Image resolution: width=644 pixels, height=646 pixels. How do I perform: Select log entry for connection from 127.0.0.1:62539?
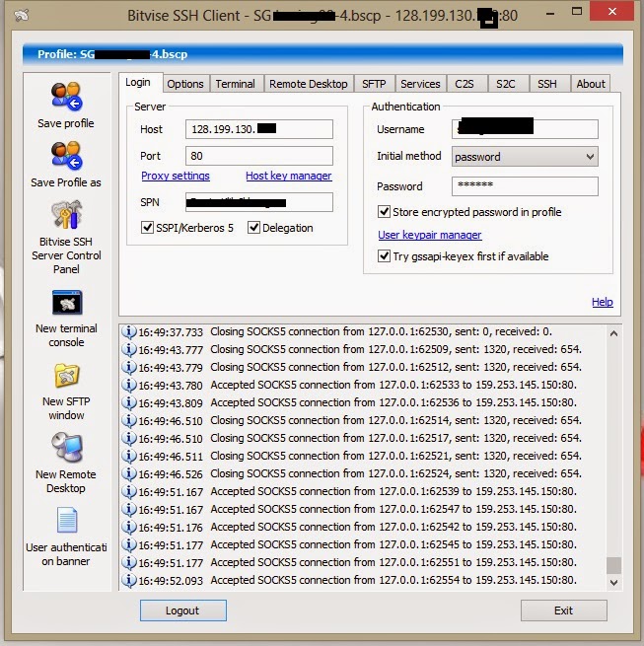click(x=351, y=491)
